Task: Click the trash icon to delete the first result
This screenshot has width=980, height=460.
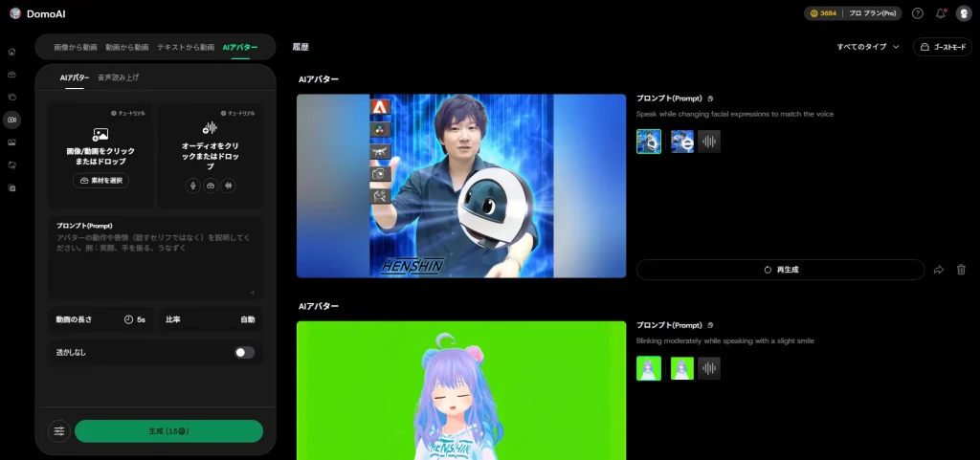Action: point(961,270)
